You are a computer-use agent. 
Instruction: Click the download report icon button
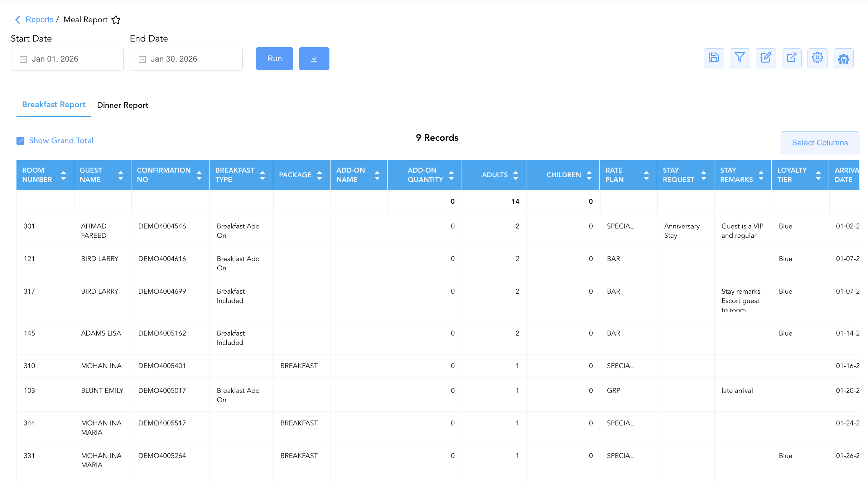(314, 59)
